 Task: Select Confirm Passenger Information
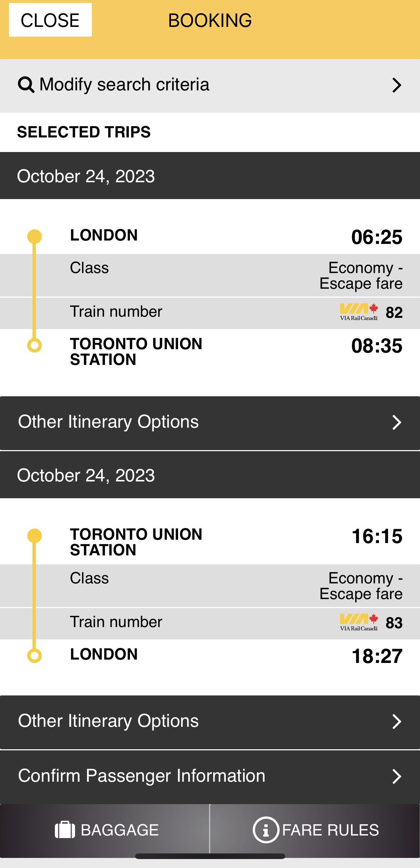(142, 776)
